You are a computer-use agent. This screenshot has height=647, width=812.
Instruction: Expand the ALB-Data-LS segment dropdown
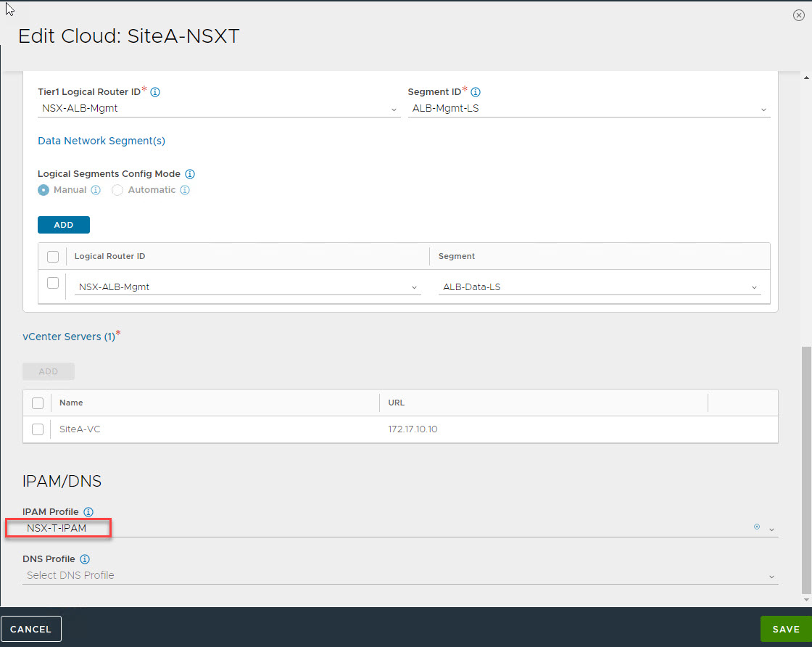[755, 288]
